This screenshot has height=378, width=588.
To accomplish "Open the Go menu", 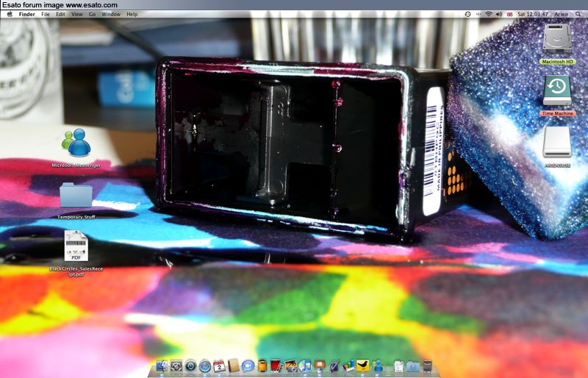I will pyautogui.click(x=92, y=14).
